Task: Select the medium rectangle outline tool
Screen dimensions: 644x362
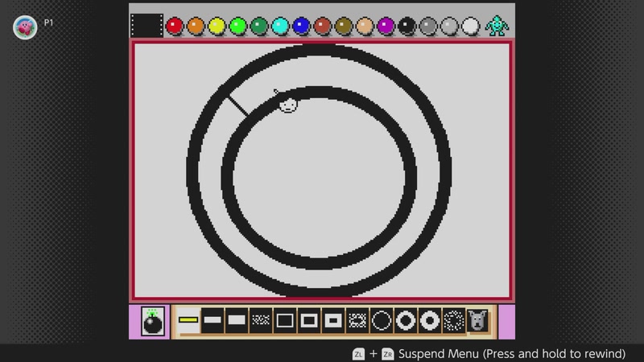Action: coord(309,320)
